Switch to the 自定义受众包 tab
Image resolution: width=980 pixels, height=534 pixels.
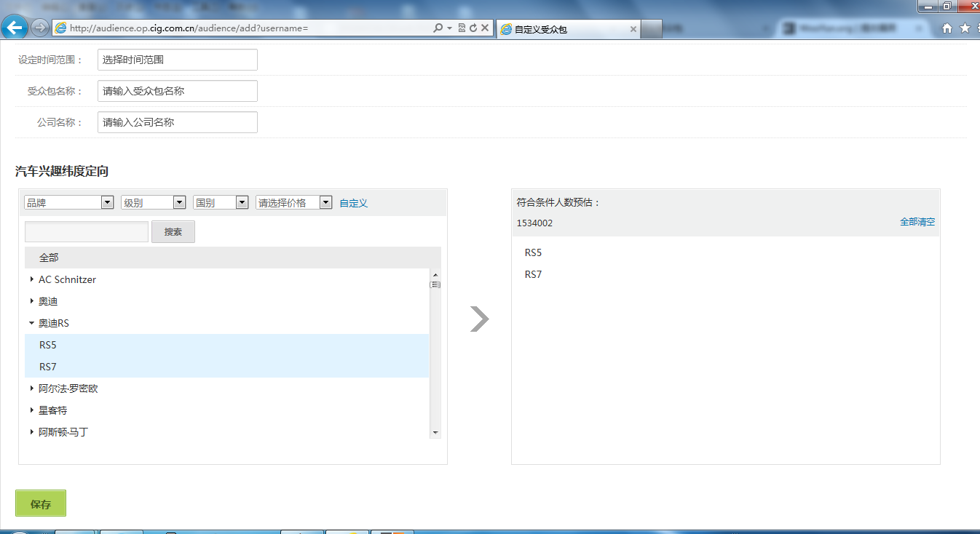coord(569,29)
